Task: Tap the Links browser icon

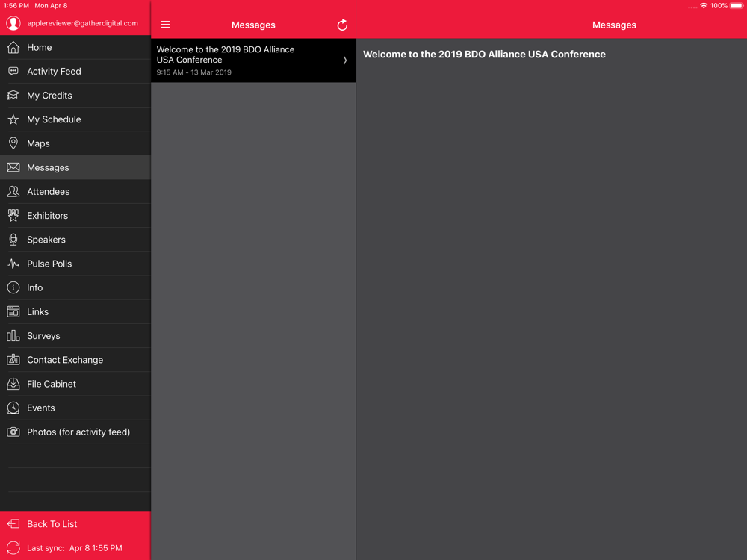Action: 13,311
